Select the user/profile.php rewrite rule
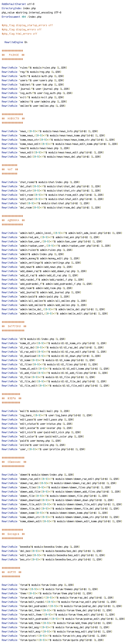 tap(43, 449)
